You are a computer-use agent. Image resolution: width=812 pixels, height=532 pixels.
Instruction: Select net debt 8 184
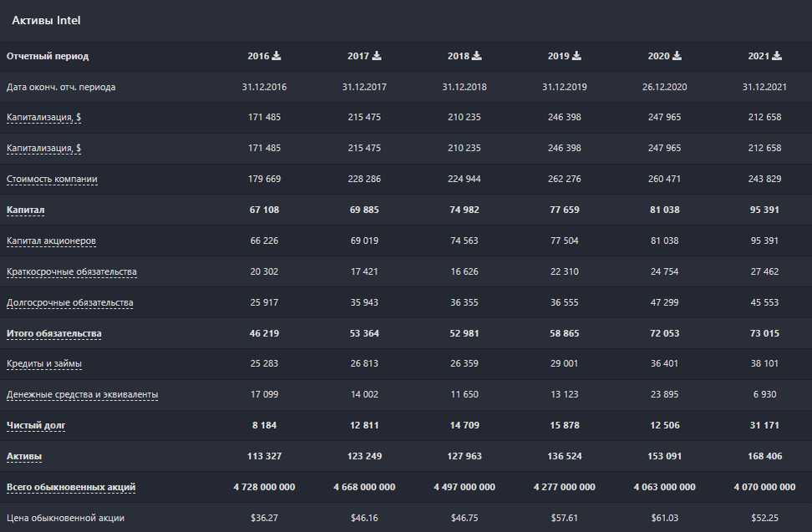click(x=264, y=425)
